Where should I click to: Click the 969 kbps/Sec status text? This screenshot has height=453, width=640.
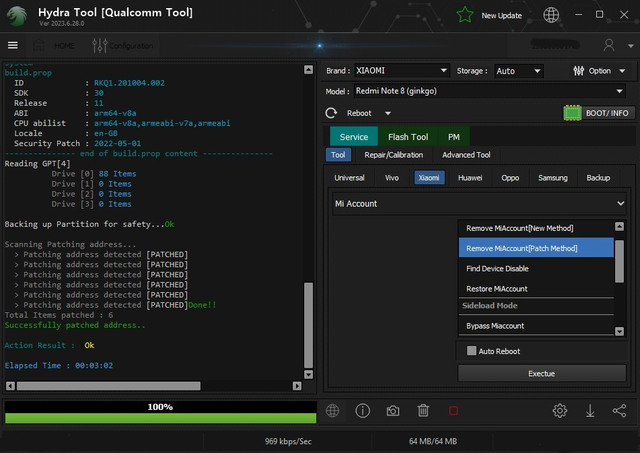click(288, 441)
